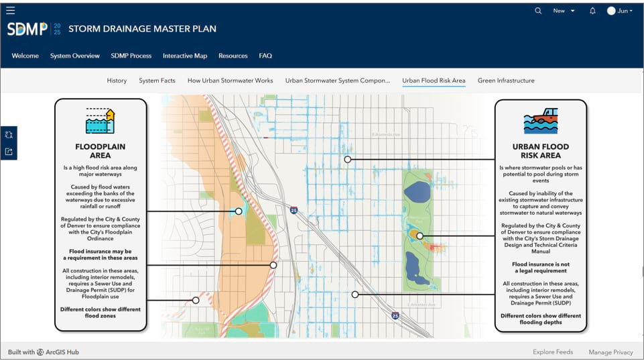This screenshot has width=644, height=363.
Task: Click 'Flood insurance may be a requirement' text
Action: pos(101,254)
